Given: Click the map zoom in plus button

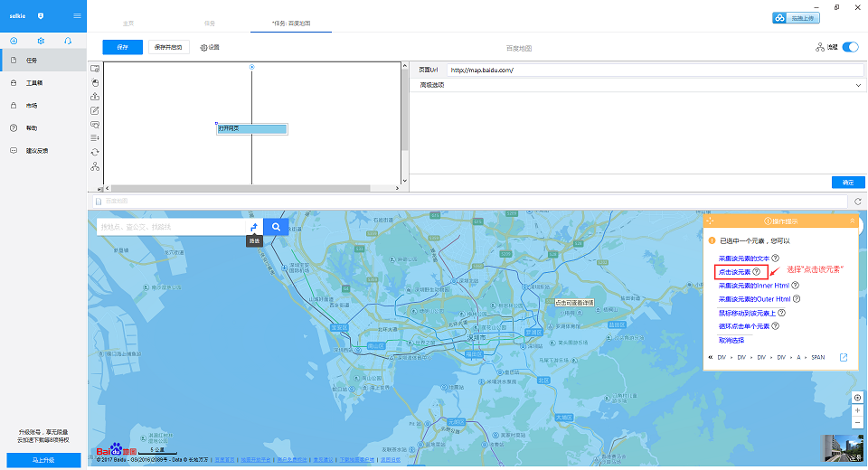Looking at the screenshot, I should pos(857,410).
